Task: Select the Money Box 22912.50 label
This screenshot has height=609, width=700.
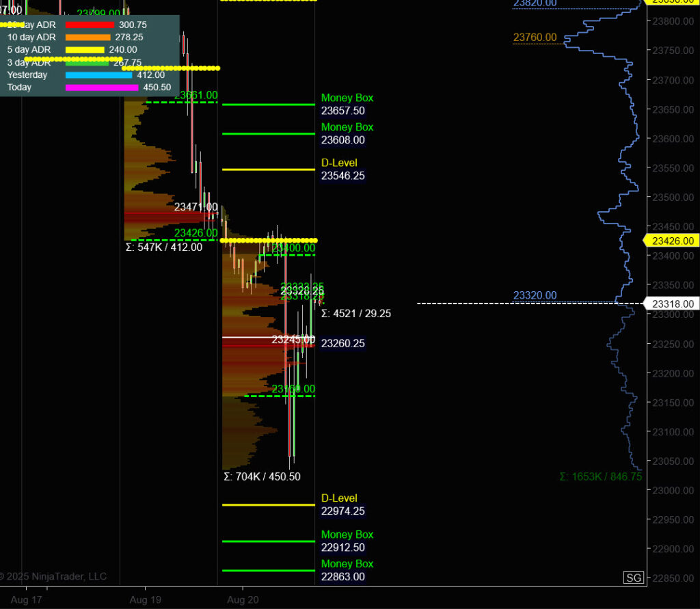Action: 347,541
